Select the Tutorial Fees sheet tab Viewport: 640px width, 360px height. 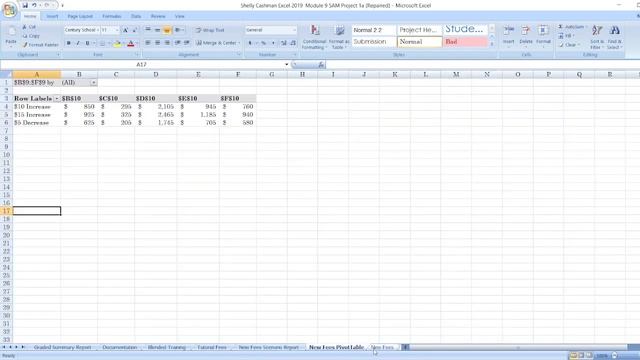click(x=212, y=347)
